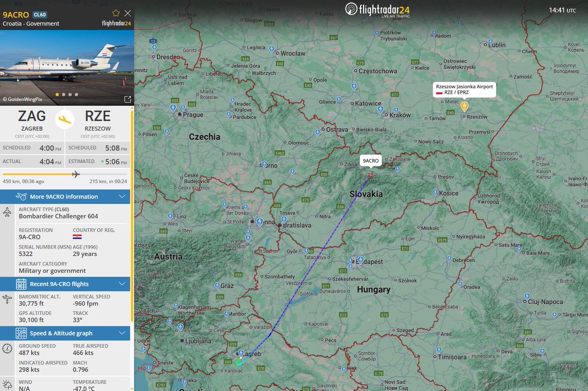Click the Military or government category text
The height and width of the screenshot is (391, 588).
pos(52,270)
